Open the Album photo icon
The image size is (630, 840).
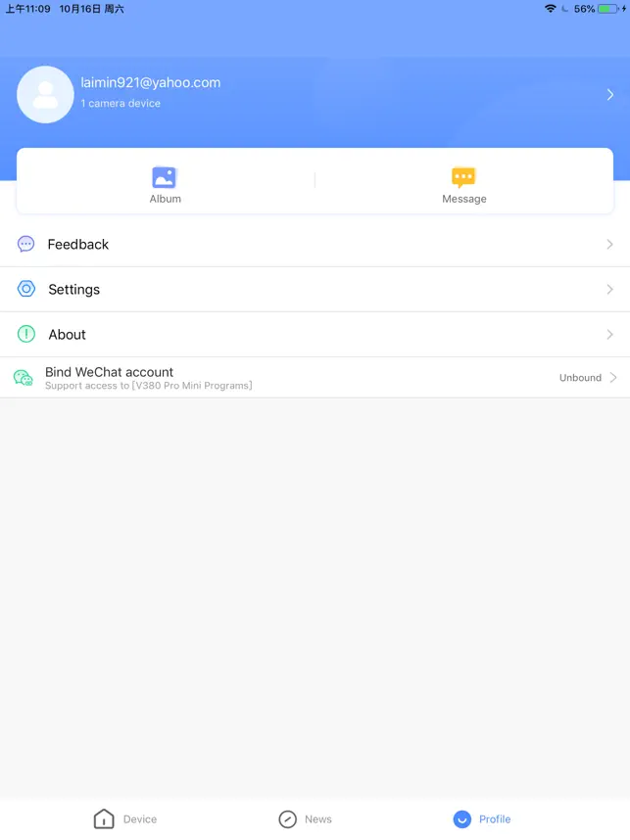point(164,177)
